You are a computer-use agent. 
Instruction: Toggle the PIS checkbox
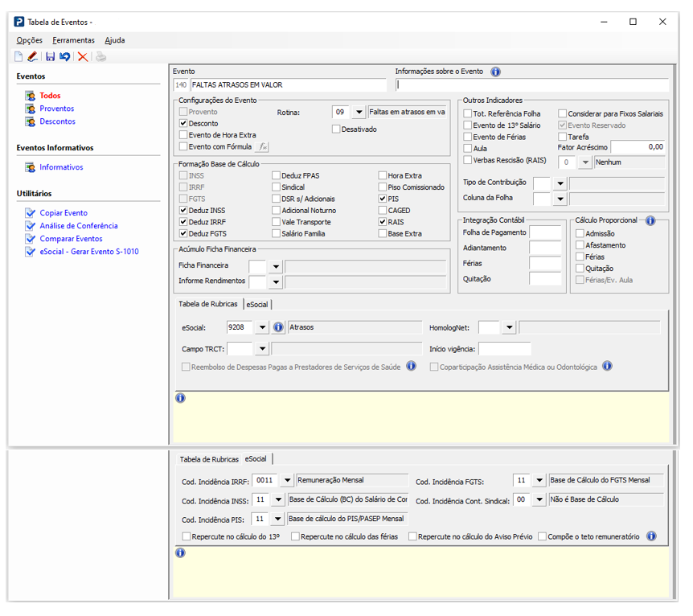383,199
